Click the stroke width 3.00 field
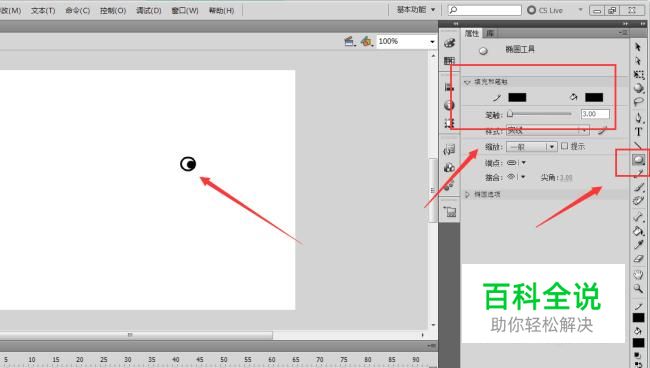Screen dimensions: 650x368 click(x=595, y=114)
